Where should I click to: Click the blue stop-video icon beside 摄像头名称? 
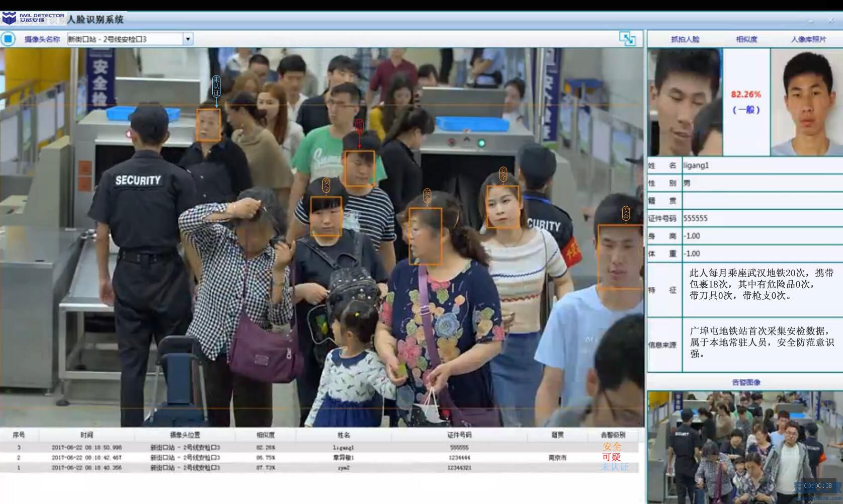9,39
